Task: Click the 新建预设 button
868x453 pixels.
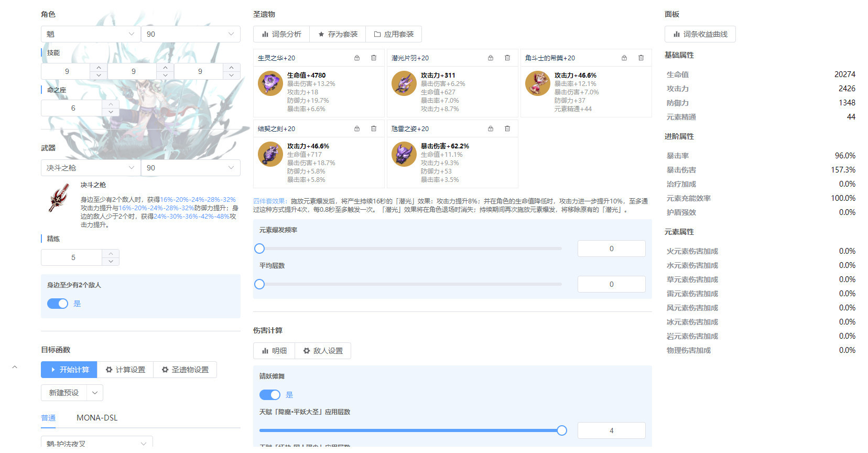Action: [x=64, y=393]
